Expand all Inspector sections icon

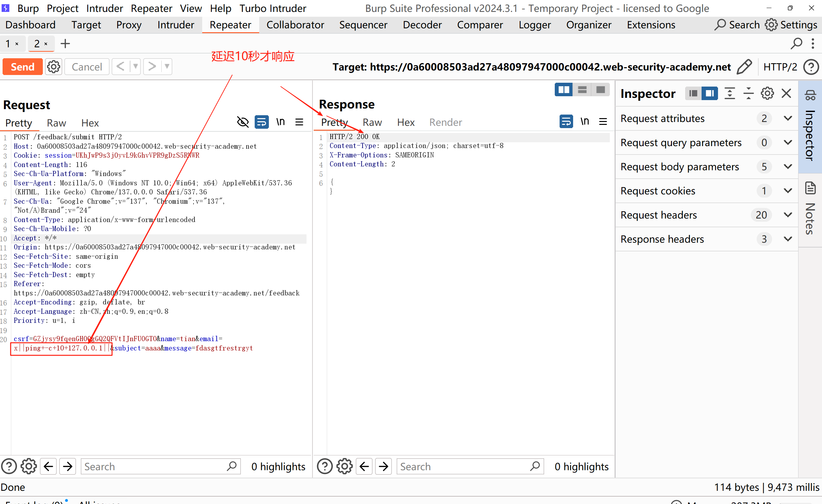tap(730, 93)
